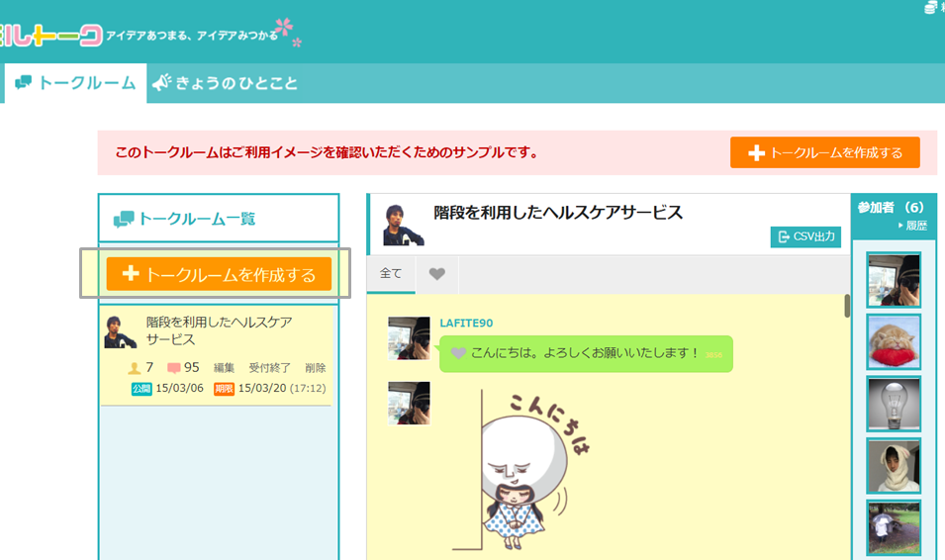Click the トークルーム一覧 header icon

click(124, 220)
